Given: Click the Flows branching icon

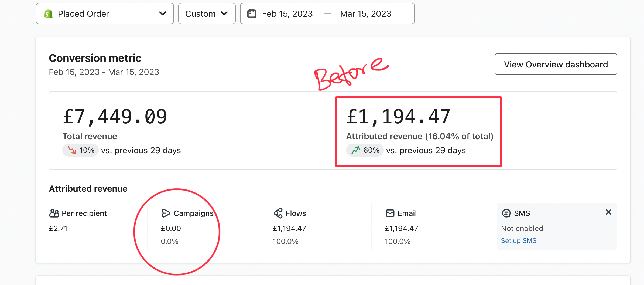Looking at the screenshot, I should pyautogui.click(x=278, y=213).
